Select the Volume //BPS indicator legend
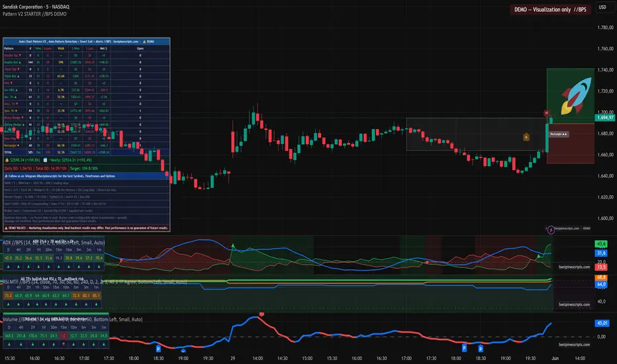Viewport: 617px width, 364px height. coord(72,319)
